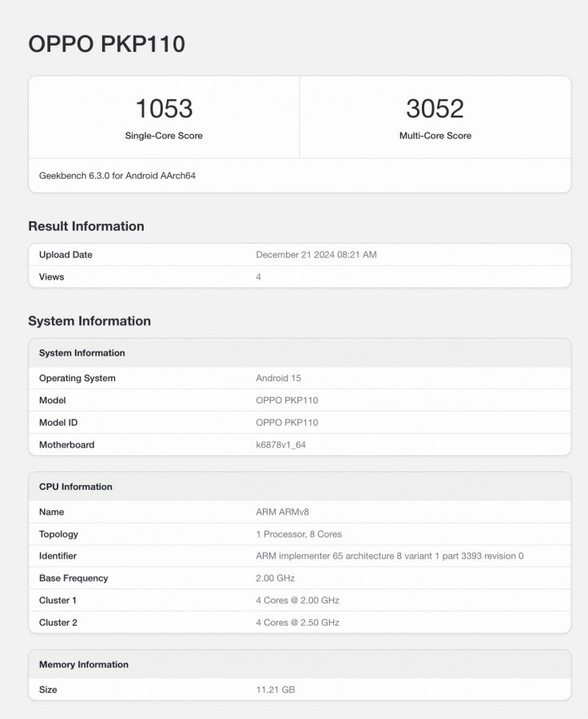Viewport: 588px width, 719px height.
Task: Select the Android 15 value
Action: point(278,379)
